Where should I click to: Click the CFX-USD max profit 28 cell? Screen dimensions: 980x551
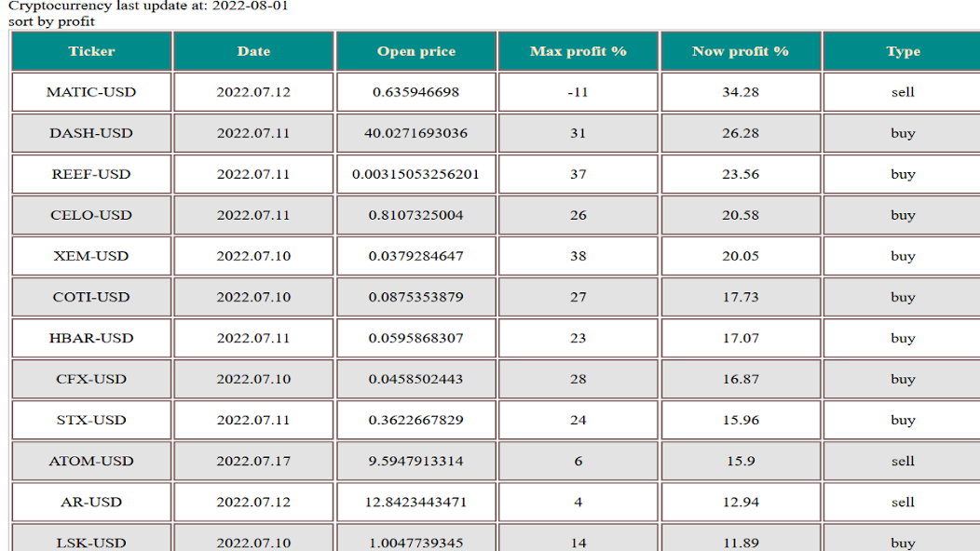(578, 379)
